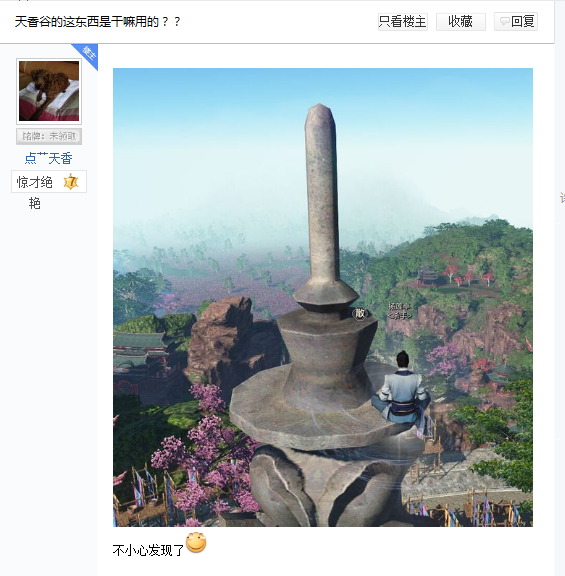
Task: Click the seated character in blue robes
Action: click(401, 392)
